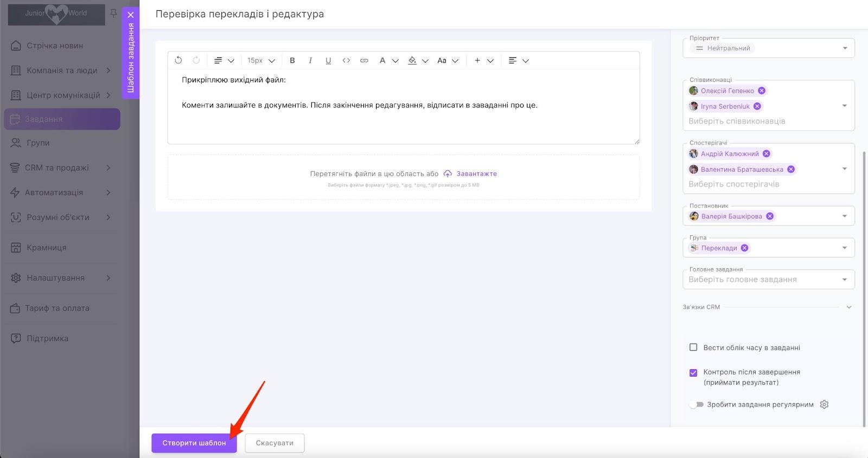
Task: Remove Iryna Serbeniuk from co-executors
Action: 757,106
